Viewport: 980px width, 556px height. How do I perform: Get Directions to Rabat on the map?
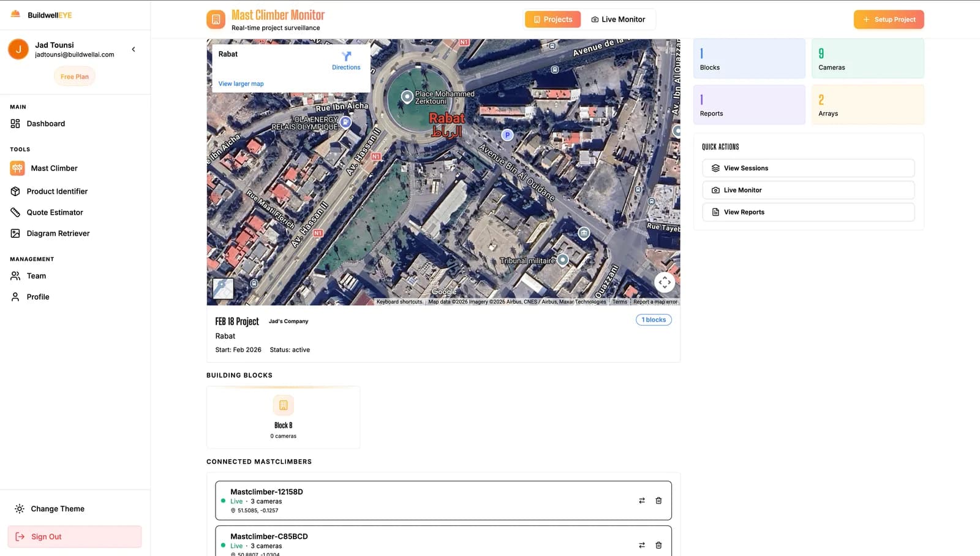click(x=346, y=61)
